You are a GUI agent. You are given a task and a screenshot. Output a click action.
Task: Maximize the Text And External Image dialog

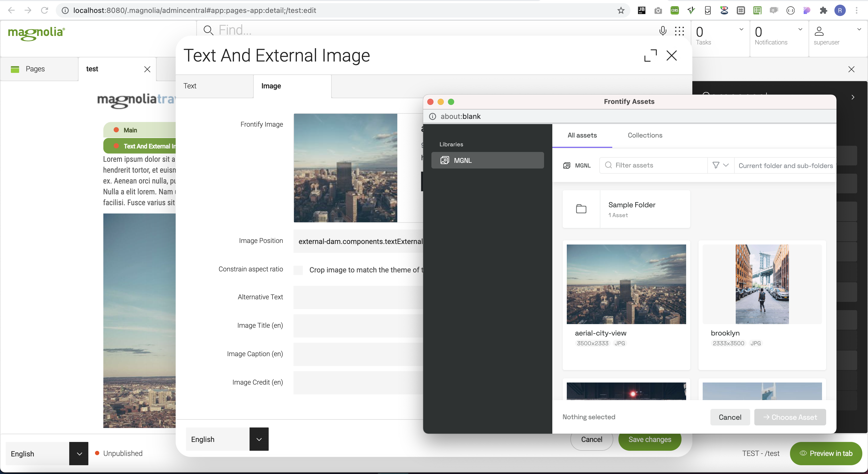(x=650, y=55)
